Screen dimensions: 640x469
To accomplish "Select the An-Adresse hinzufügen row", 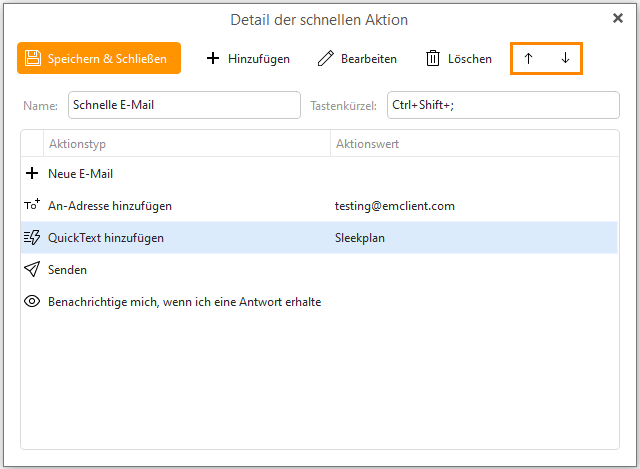I will 319,205.
